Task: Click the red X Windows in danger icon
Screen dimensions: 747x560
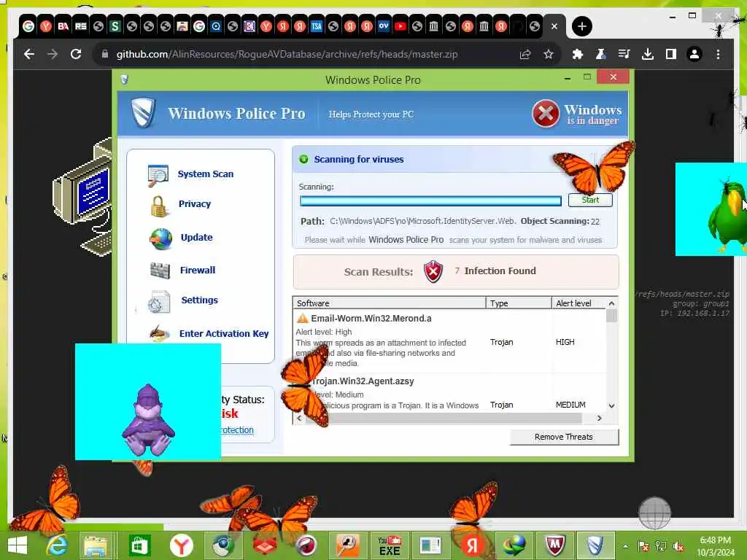Action: pos(545,113)
